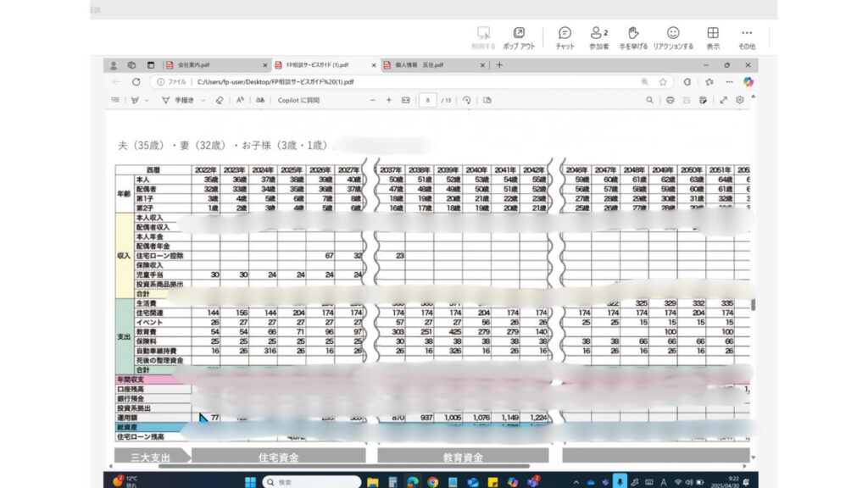Open File Explorer from the taskbar

coord(373,482)
